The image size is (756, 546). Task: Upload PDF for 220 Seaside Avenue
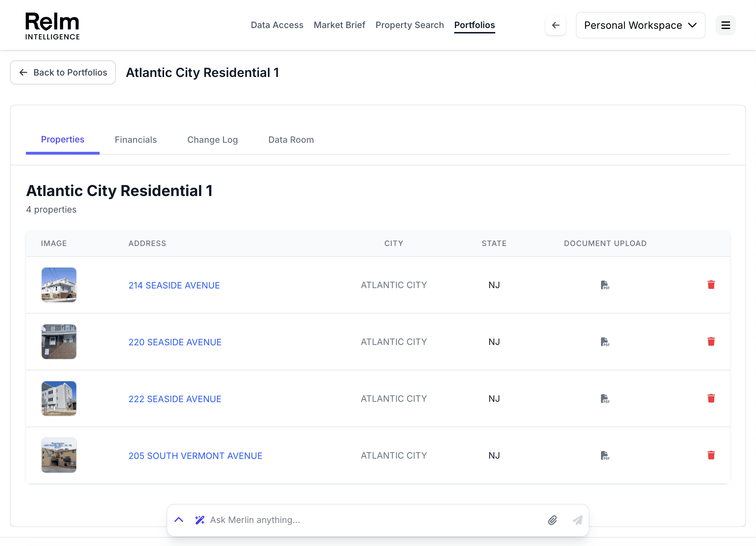click(605, 342)
